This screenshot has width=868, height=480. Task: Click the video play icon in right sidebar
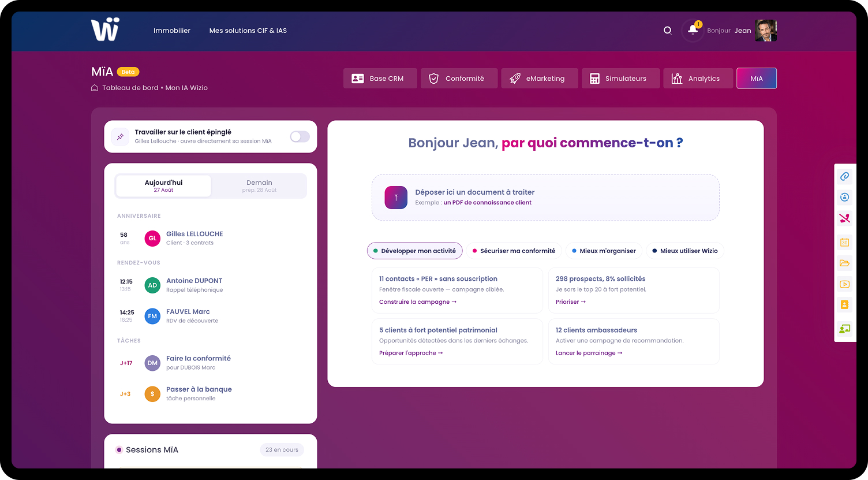point(844,284)
